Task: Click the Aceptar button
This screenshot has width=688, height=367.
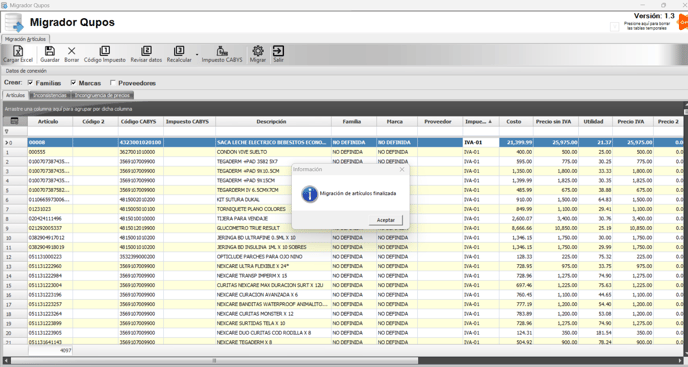Action: pyautogui.click(x=386, y=220)
